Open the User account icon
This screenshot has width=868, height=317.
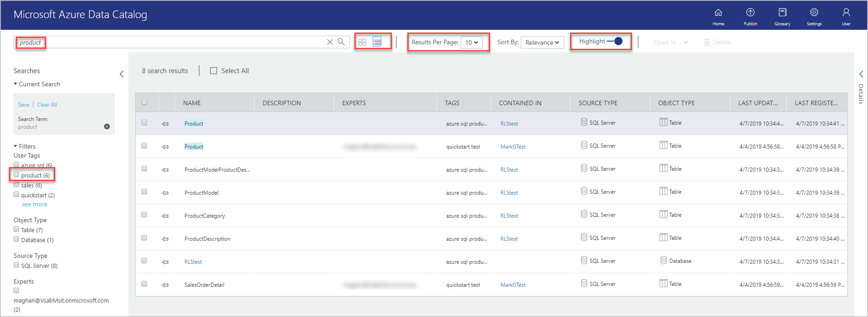coord(846,17)
